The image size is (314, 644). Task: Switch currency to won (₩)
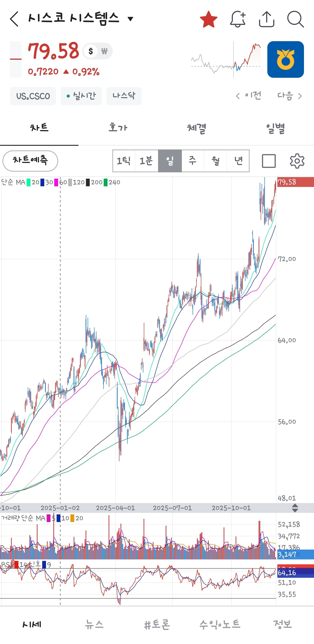click(104, 51)
